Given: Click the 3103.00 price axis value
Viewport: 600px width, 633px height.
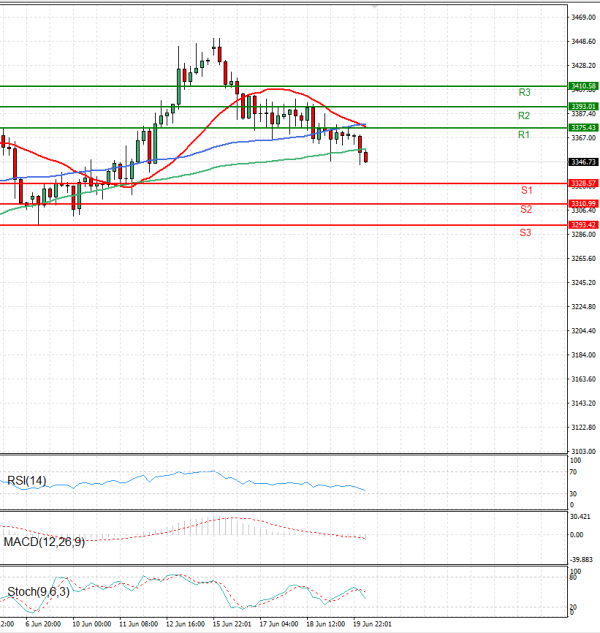Looking at the screenshot, I should [x=583, y=451].
